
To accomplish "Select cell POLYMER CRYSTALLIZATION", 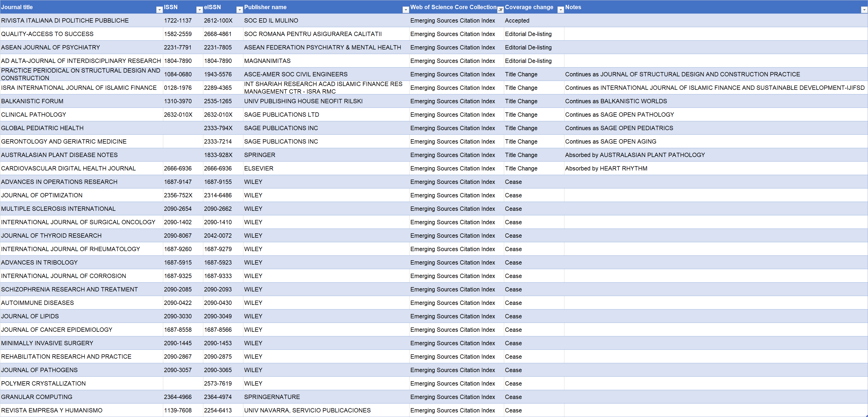I will 81,384.
